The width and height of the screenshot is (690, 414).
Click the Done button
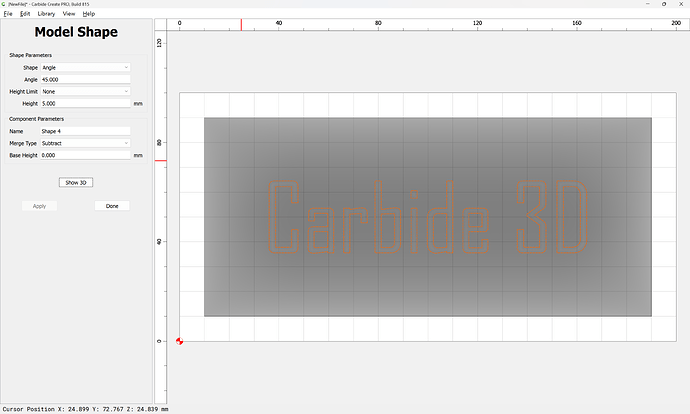click(x=112, y=206)
